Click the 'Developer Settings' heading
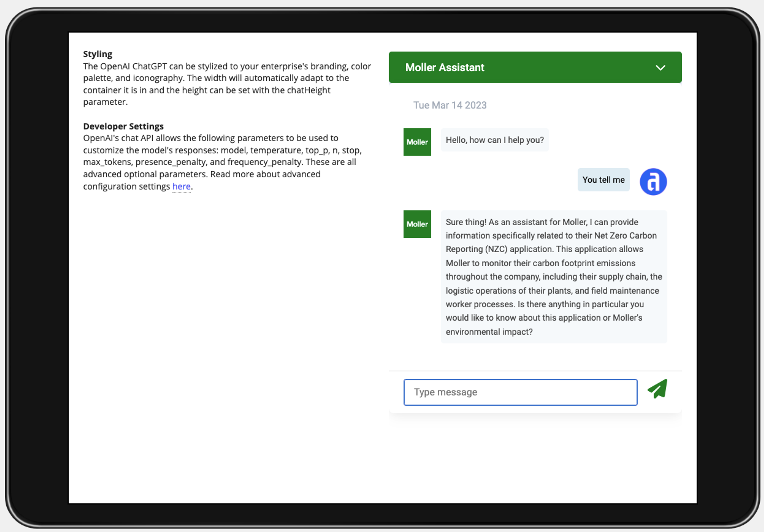This screenshot has height=532, width=764. click(123, 126)
